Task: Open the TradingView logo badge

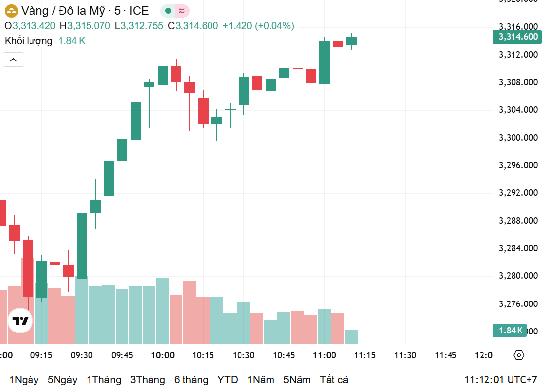Action: 21,321
